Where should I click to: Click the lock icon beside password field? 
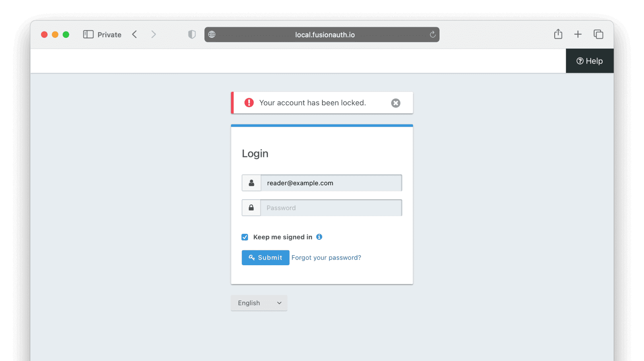[x=251, y=208]
